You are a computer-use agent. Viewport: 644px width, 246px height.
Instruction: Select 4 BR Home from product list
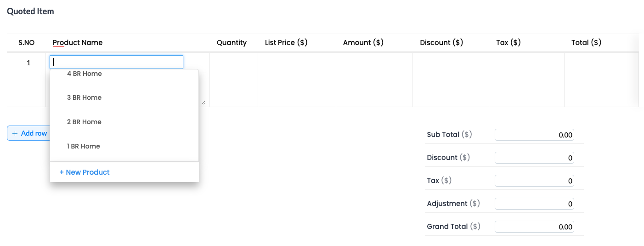point(85,74)
